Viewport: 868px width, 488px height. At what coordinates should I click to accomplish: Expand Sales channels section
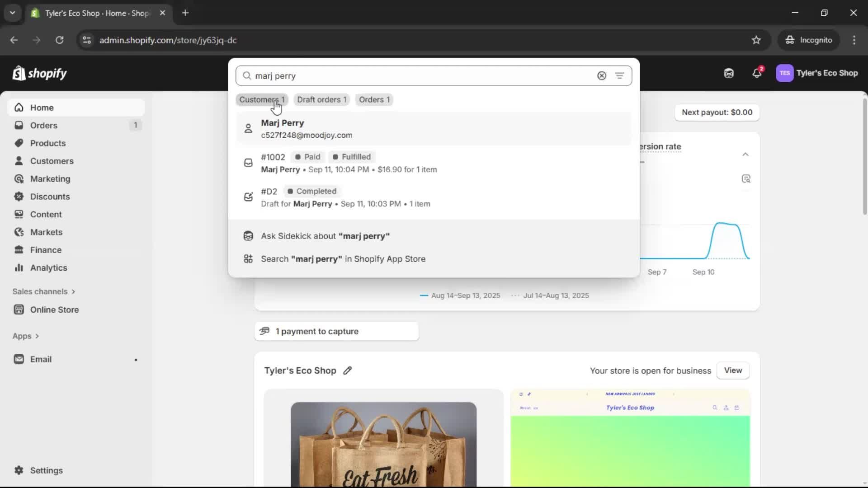coord(44,291)
